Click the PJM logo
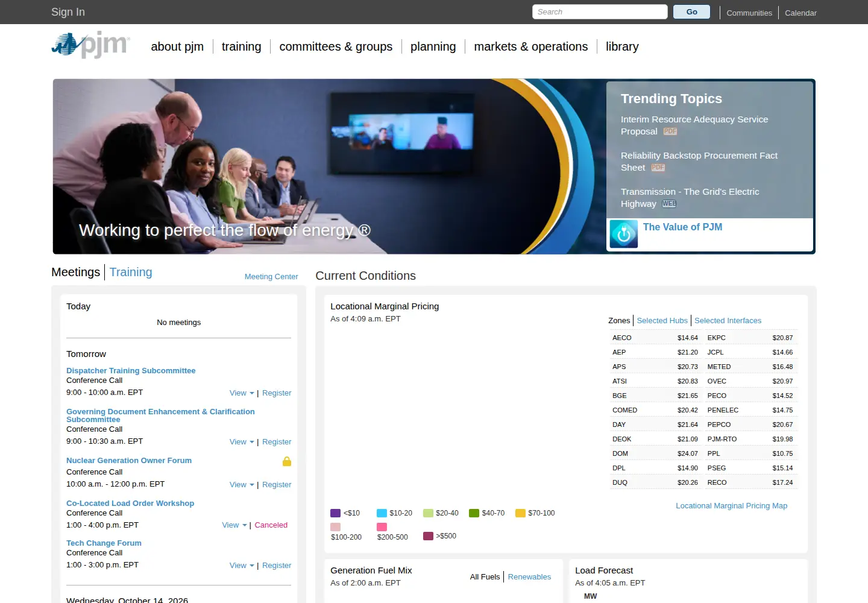Image resolution: width=868 pixels, height=603 pixels. pos(91,45)
